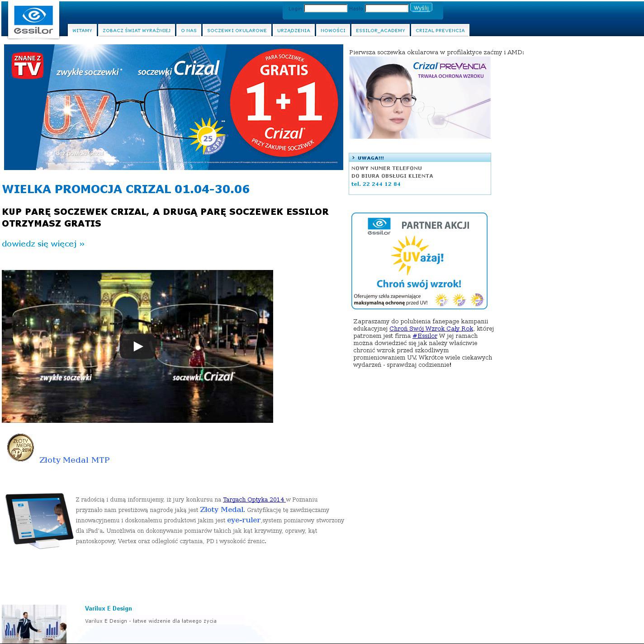Click the UVażaj partner campaign banner
This screenshot has height=644, width=644.
tap(419, 261)
